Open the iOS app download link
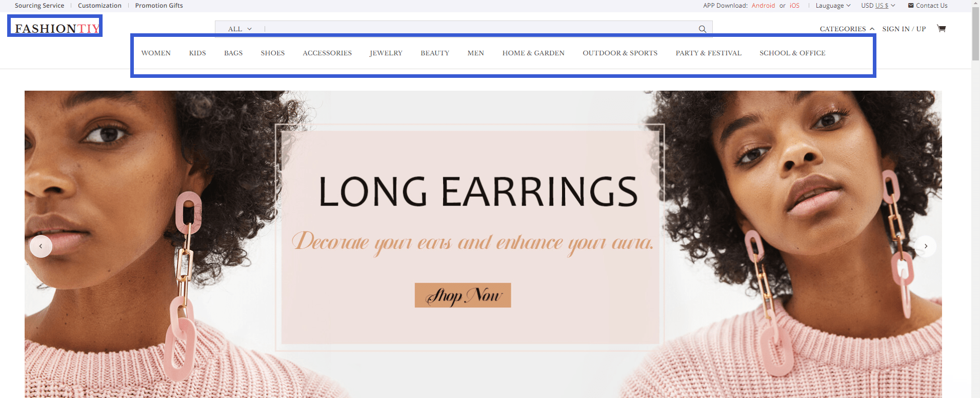 (794, 6)
